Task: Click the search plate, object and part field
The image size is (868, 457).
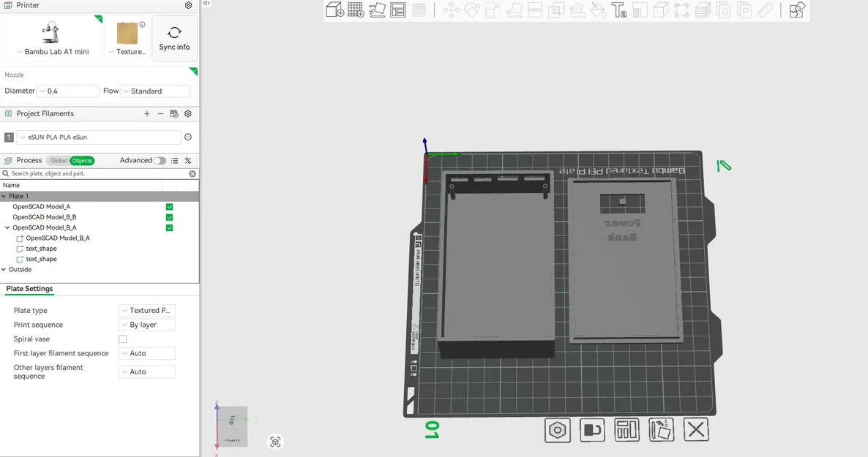Action: point(99,174)
